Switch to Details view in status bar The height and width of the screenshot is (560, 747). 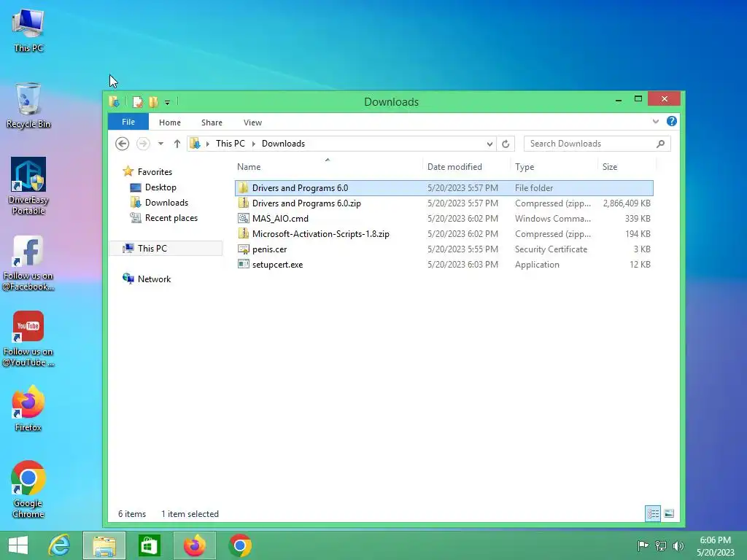click(653, 513)
